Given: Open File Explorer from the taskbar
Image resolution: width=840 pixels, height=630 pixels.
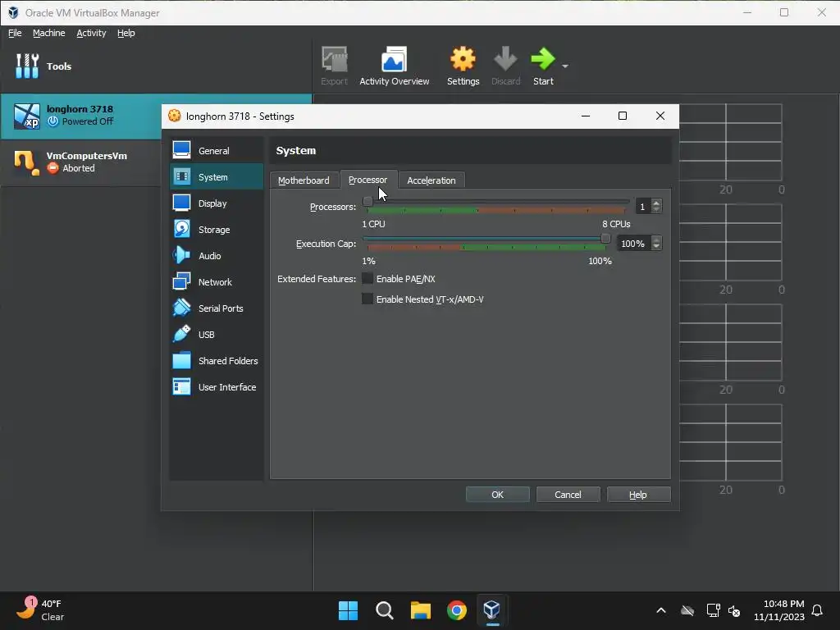Looking at the screenshot, I should [421, 610].
